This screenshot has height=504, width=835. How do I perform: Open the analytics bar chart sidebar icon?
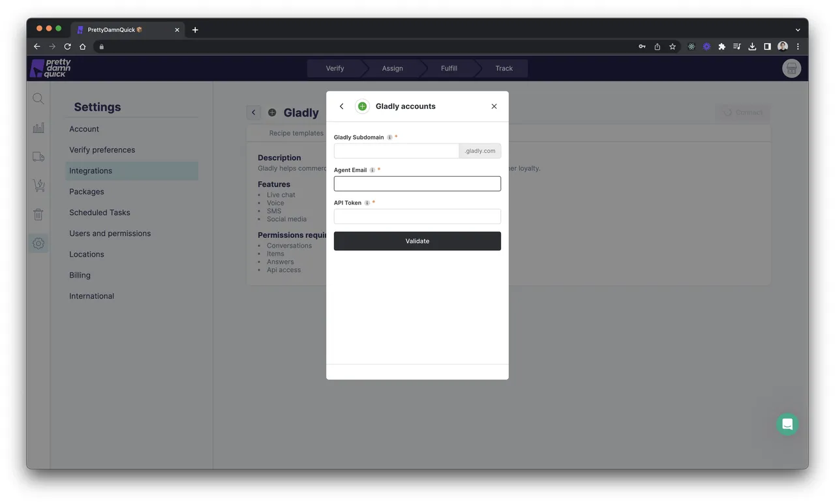point(38,128)
